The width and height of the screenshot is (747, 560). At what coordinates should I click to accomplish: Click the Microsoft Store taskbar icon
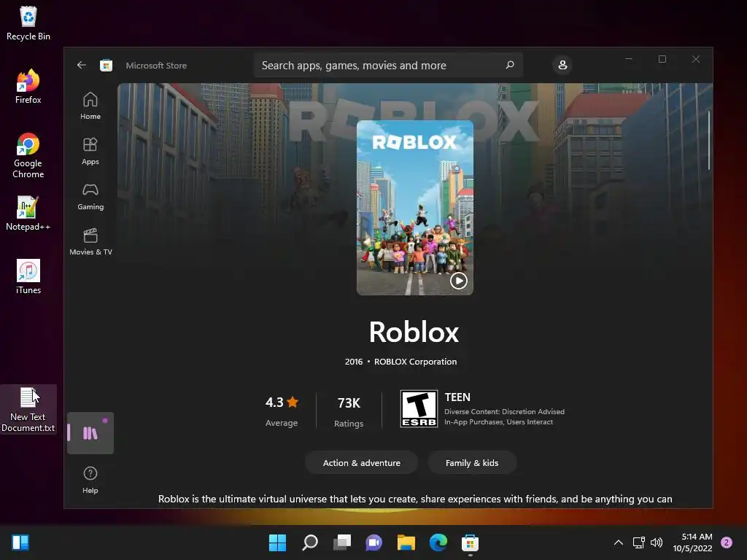pos(471,542)
